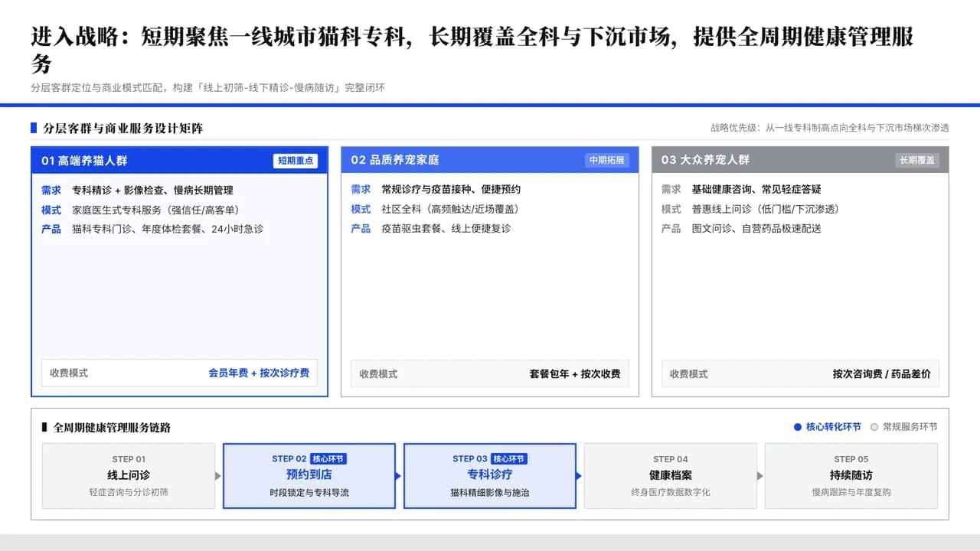Click the 猫科精细影像与施治 caption

[x=490, y=493]
